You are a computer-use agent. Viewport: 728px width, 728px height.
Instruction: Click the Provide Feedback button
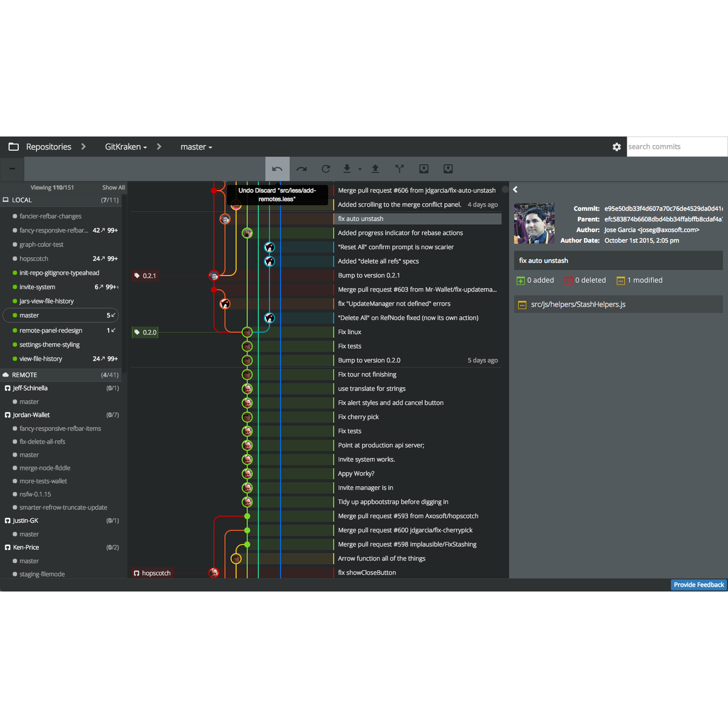pyautogui.click(x=698, y=585)
